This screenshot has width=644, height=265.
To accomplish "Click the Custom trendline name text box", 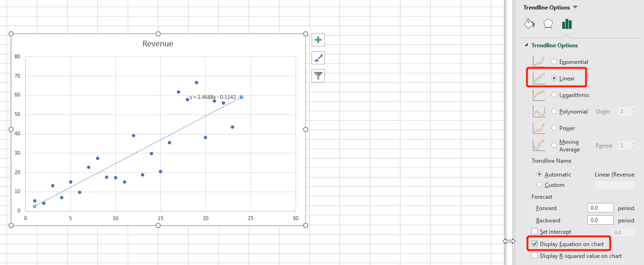I will pos(615,185).
